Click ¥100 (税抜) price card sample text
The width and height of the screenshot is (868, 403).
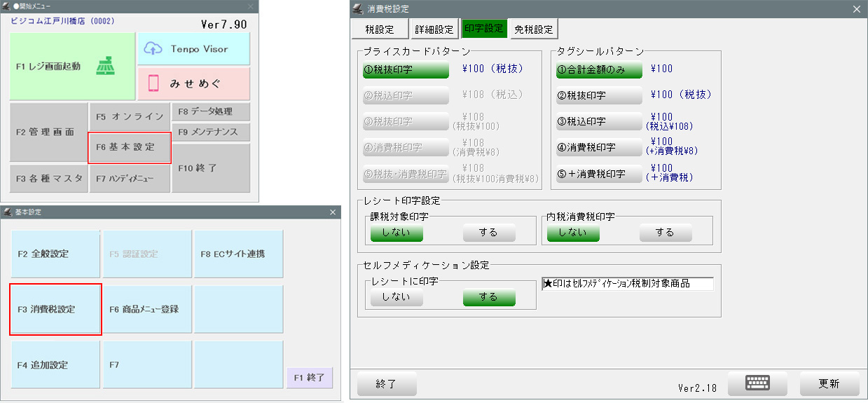pos(492,69)
